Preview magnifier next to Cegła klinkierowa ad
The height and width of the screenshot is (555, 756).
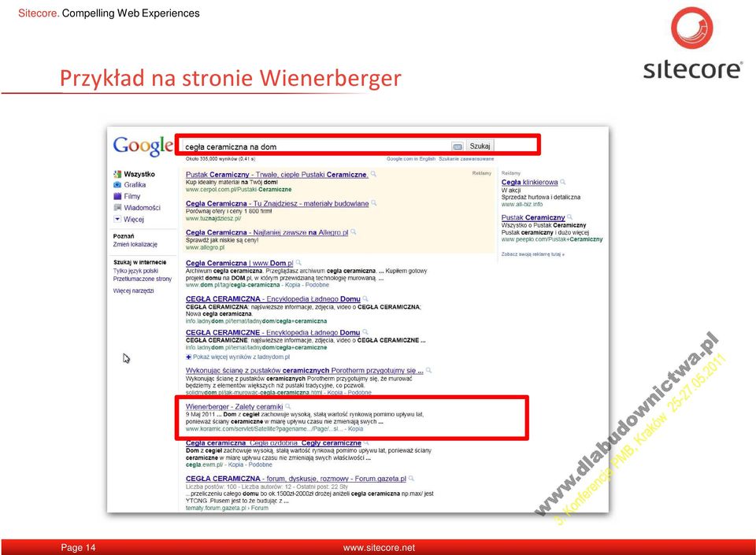[x=562, y=182]
